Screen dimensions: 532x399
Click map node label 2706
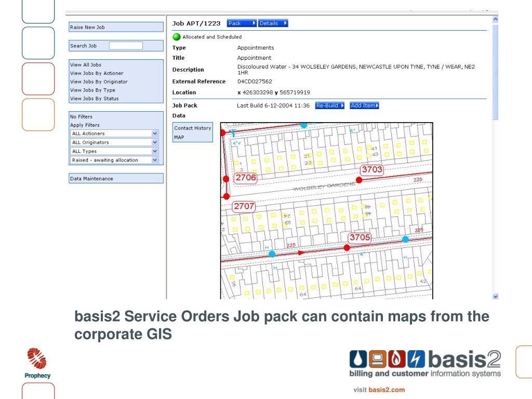click(x=246, y=178)
